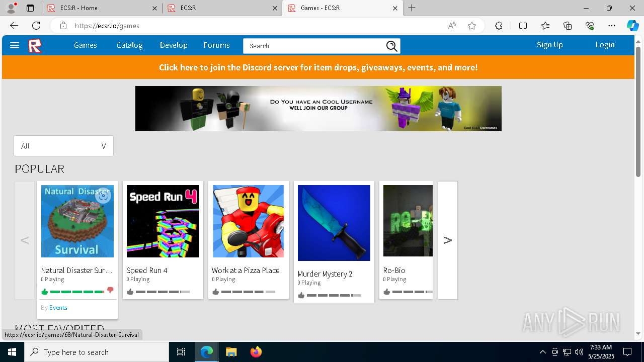Open Events creator link
The image size is (644, 362).
(58, 308)
